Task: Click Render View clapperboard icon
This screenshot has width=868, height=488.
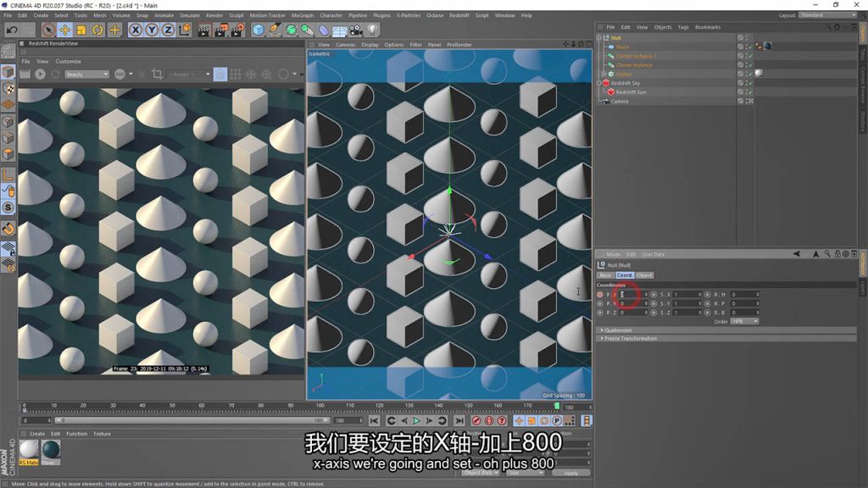Action: (203, 30)
